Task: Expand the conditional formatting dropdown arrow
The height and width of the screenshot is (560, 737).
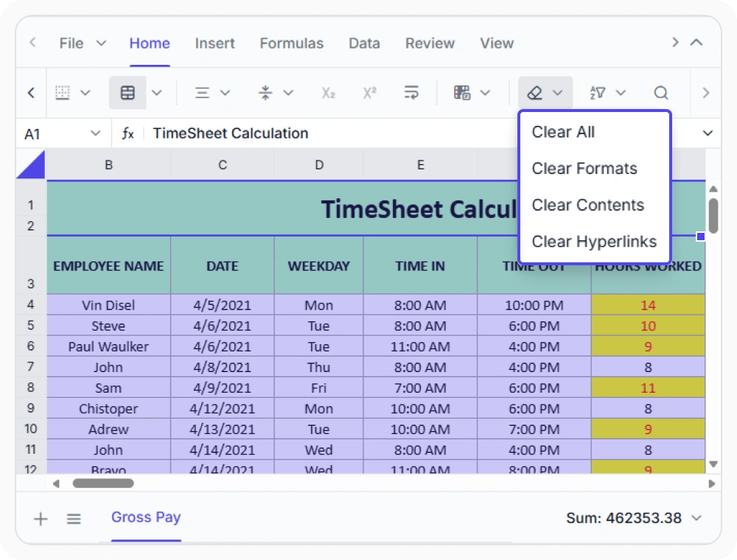Action: pyautogui.click(x=485, y=93)
